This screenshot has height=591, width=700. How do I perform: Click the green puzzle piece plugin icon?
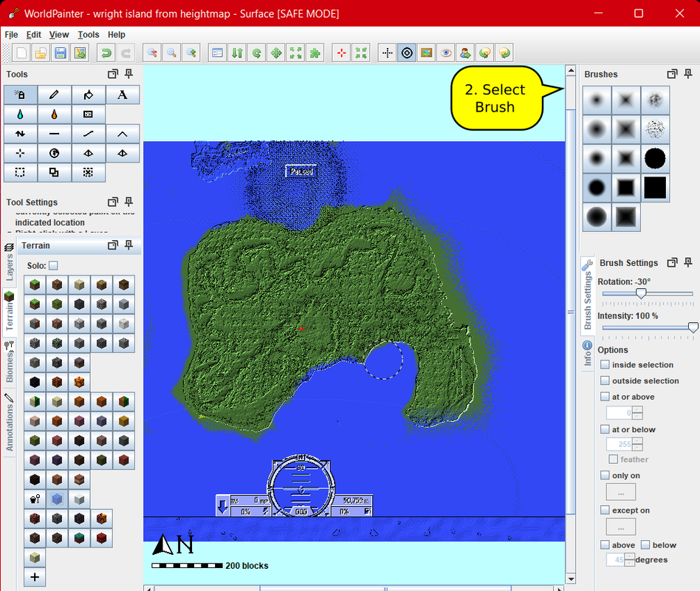(315, 52)
